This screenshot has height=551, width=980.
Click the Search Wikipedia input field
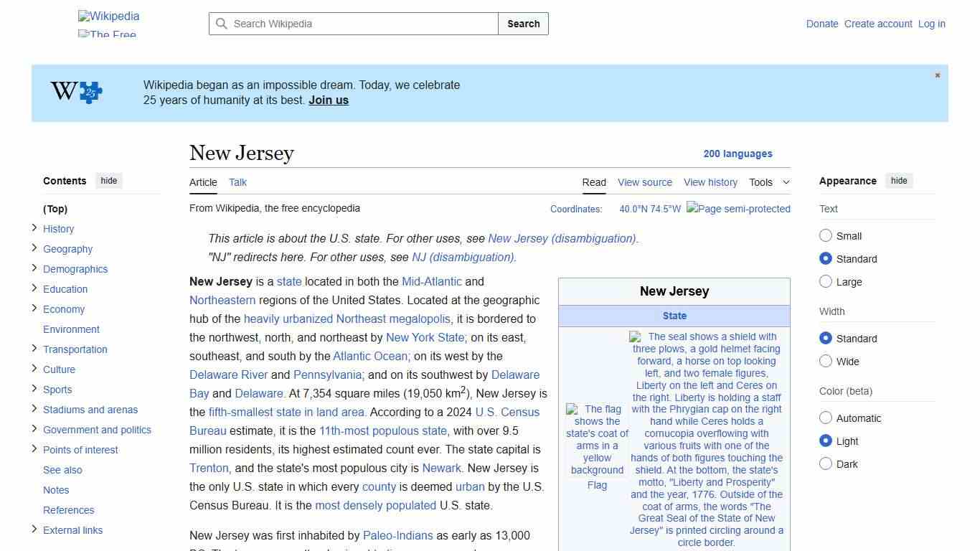click(x=353, y=24)
